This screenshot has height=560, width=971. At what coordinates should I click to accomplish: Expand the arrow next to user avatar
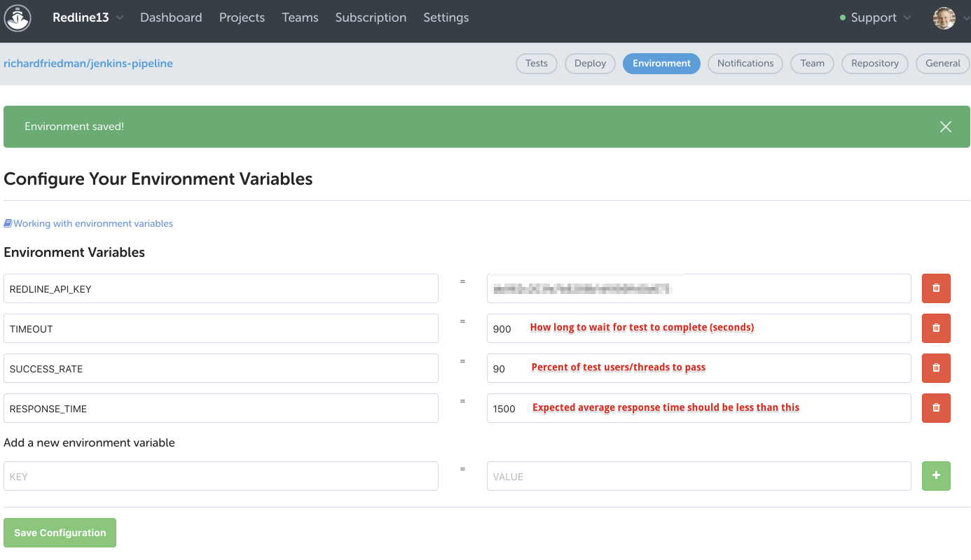pos(965,18)
